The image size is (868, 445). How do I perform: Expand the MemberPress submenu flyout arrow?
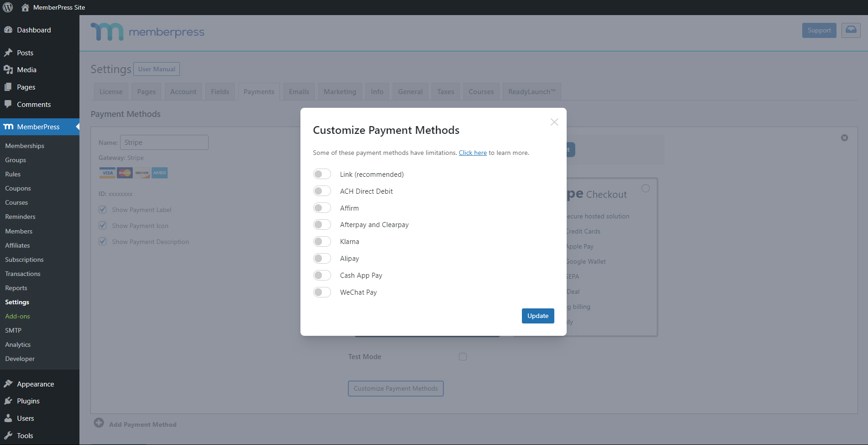coord(77,127)
